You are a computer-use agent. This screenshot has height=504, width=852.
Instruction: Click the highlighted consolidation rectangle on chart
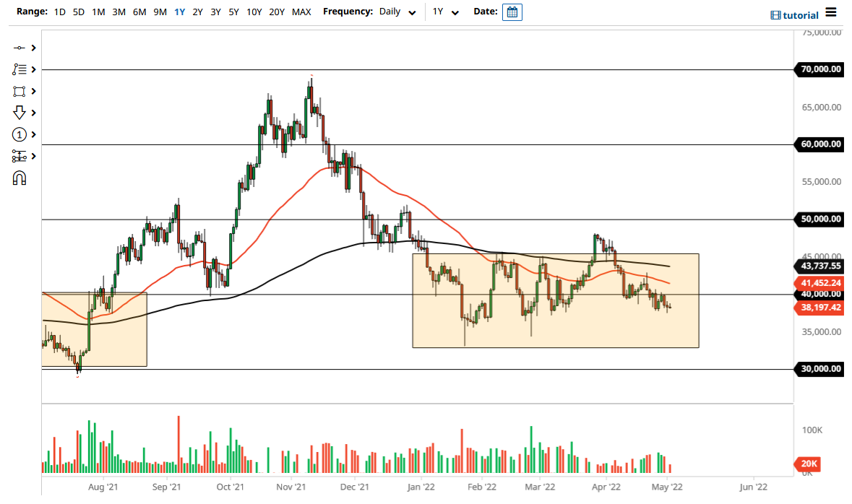[x=555, y=300]
